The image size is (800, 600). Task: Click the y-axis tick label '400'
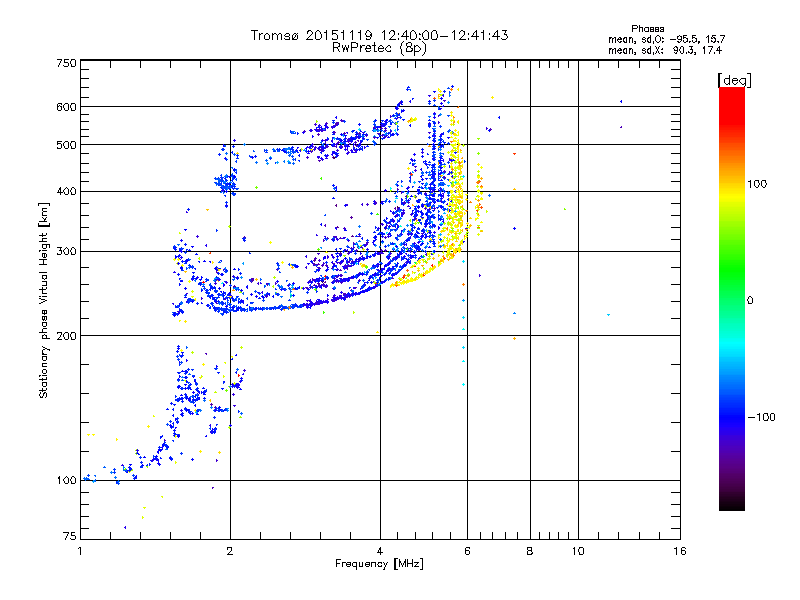[x=66, y=191]
